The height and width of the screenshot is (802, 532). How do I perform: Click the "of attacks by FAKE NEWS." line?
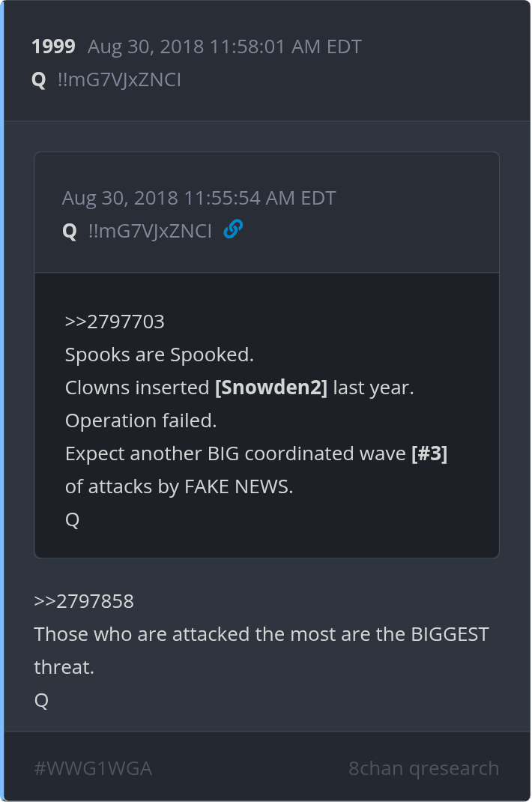click(179, 486)
